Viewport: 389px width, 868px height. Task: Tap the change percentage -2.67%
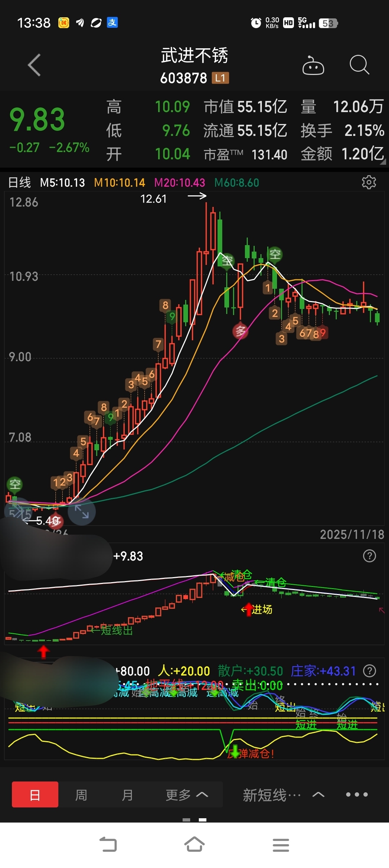click(69, 147)
